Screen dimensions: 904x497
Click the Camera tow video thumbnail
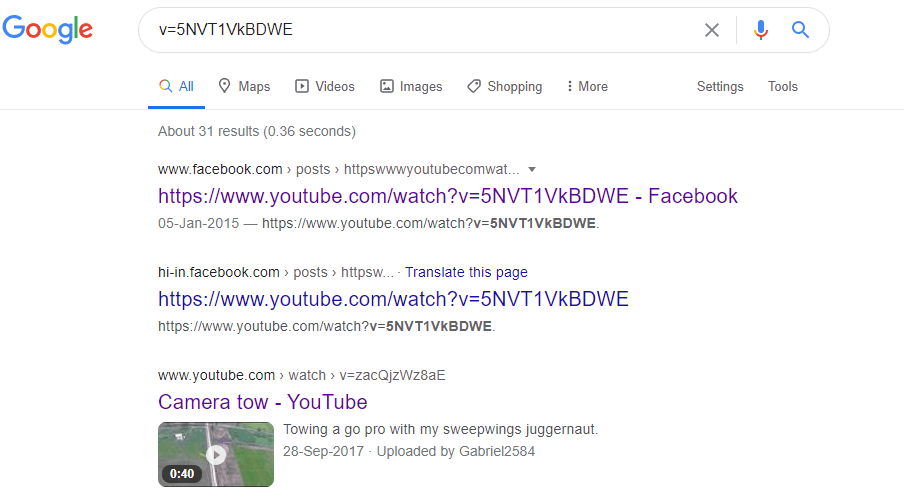tap(216, 454)
